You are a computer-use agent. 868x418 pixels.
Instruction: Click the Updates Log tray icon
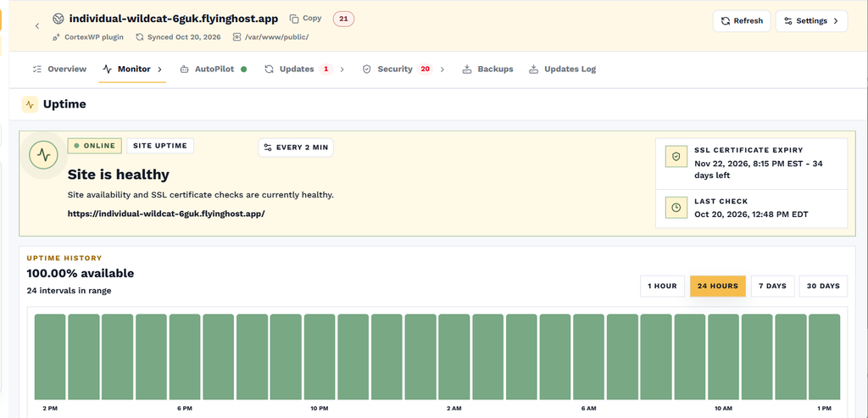click(x=534, y=70)
